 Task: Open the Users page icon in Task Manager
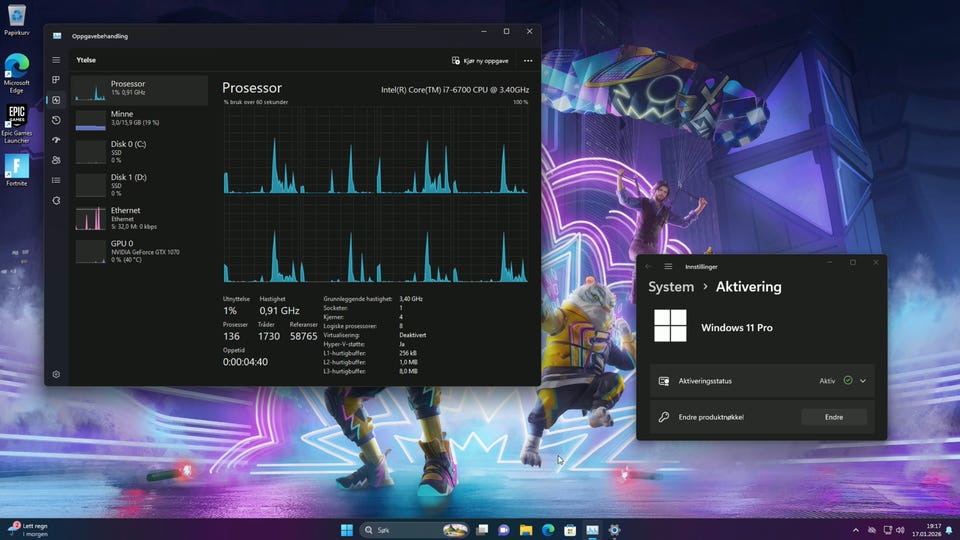[56, 160]
